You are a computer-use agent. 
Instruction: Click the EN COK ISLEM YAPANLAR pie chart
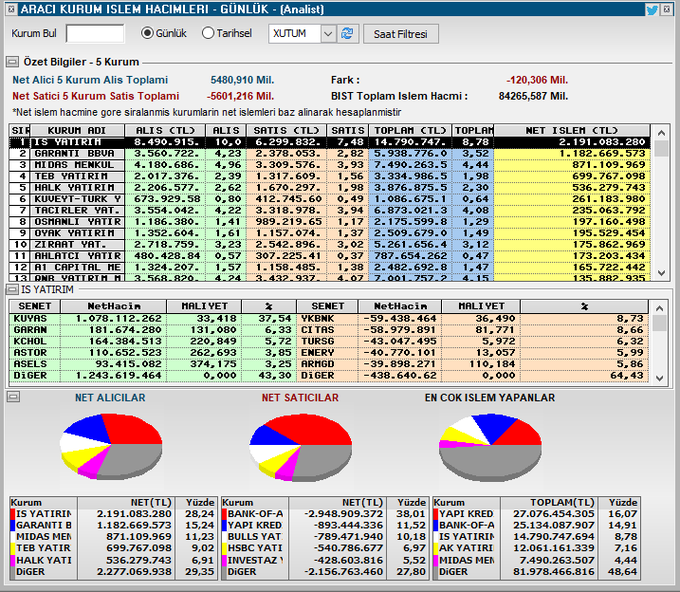click(490, 447)
